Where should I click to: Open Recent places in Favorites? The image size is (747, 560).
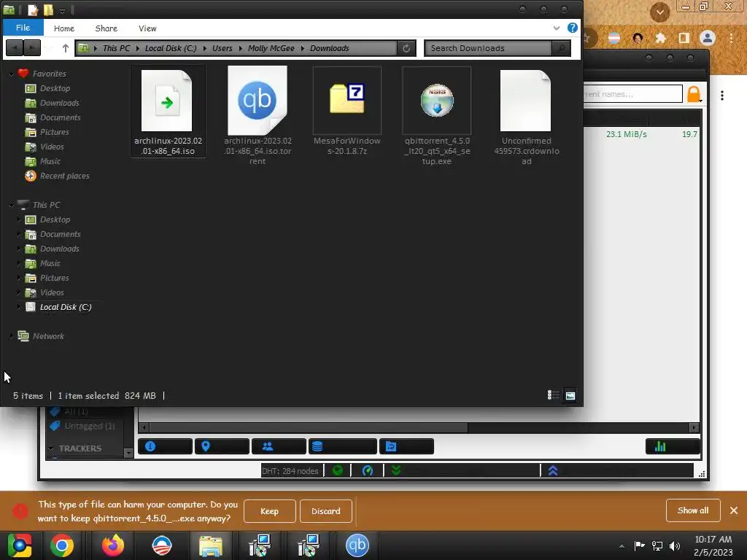coord(64,176)
